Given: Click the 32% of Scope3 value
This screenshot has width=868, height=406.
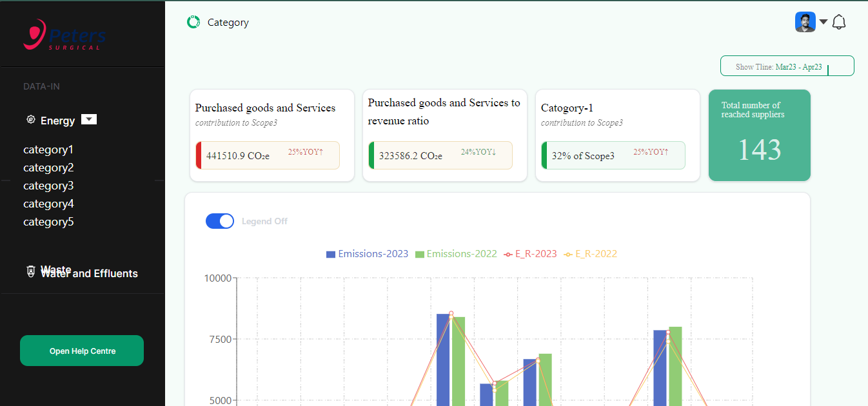Looking at the screenshot, I should point(583,156).
